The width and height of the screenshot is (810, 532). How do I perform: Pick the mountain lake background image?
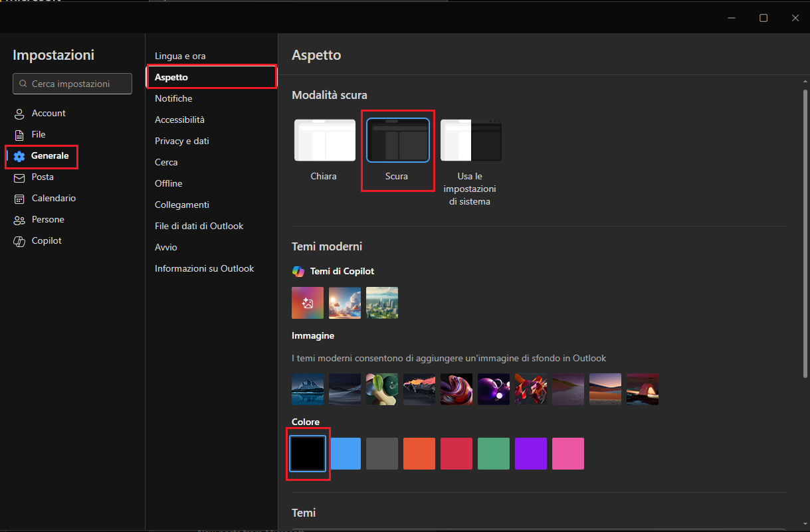pos(308,389)
